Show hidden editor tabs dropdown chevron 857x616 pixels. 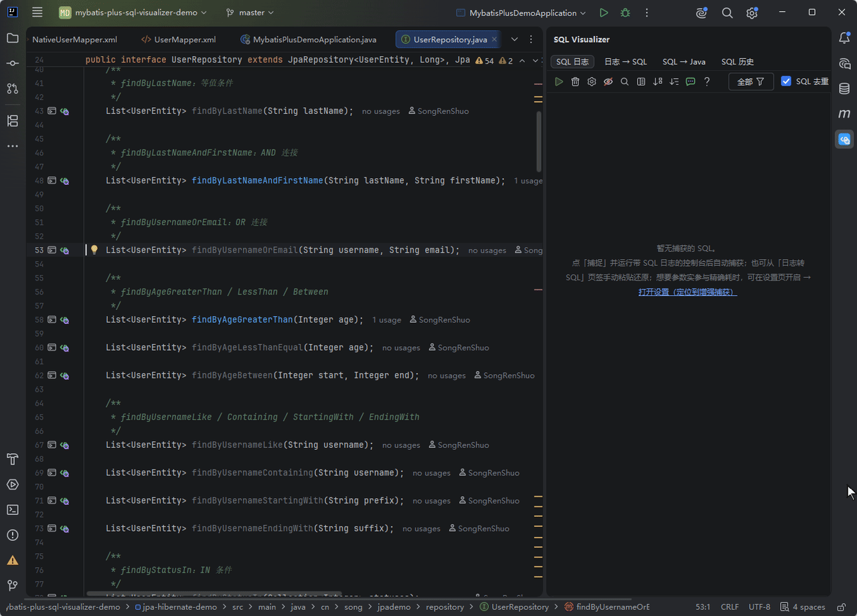514,40
